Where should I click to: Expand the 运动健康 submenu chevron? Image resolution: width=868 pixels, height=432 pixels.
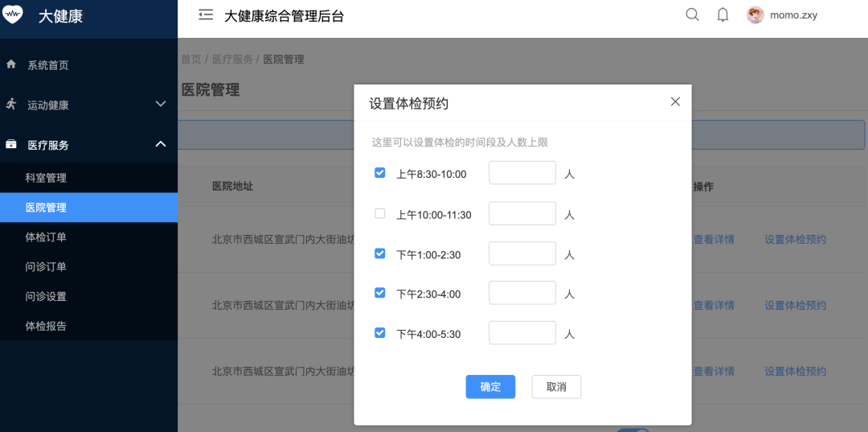pos(160,104)
